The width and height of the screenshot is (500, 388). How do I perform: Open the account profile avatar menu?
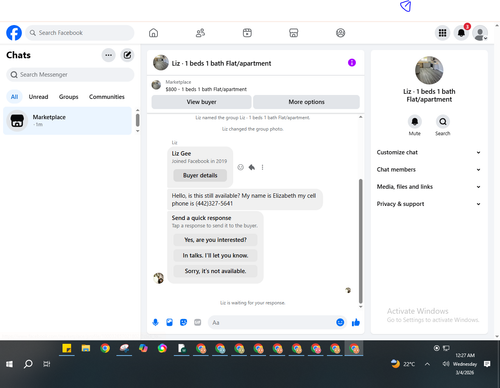[x=480, y=33]
